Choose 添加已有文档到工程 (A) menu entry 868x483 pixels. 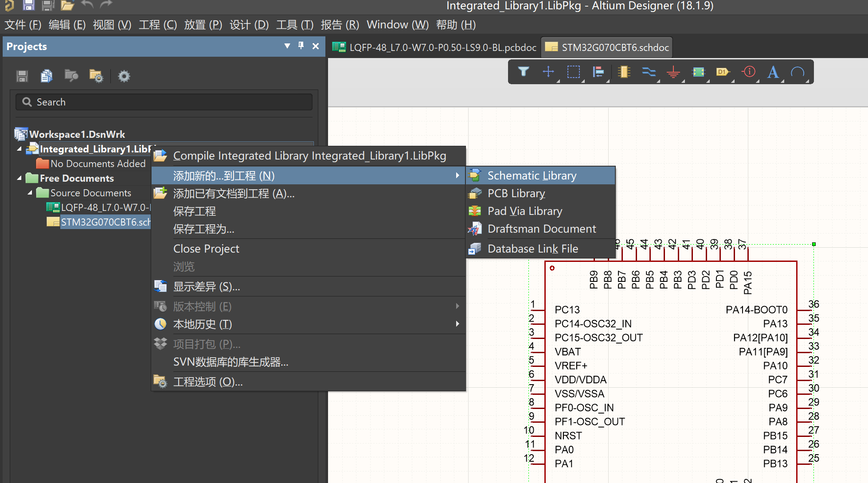click(x=309, y=194)
